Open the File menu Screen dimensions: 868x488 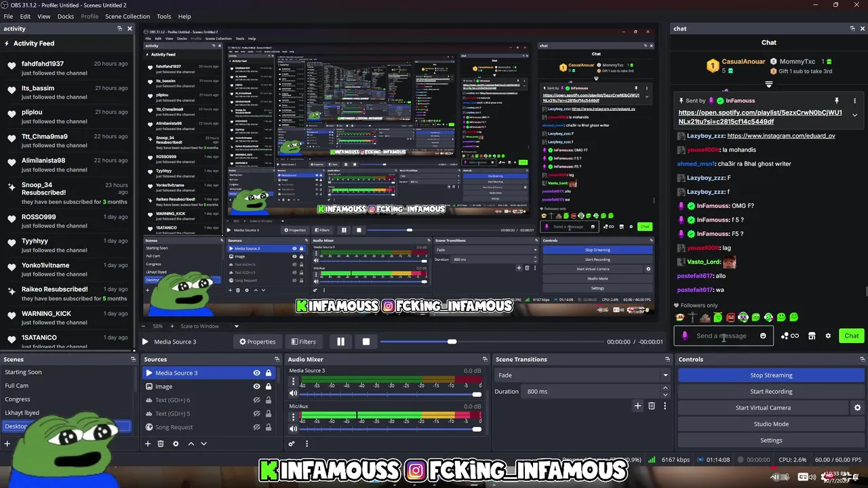pyautogui.click(x=8, y=16)
